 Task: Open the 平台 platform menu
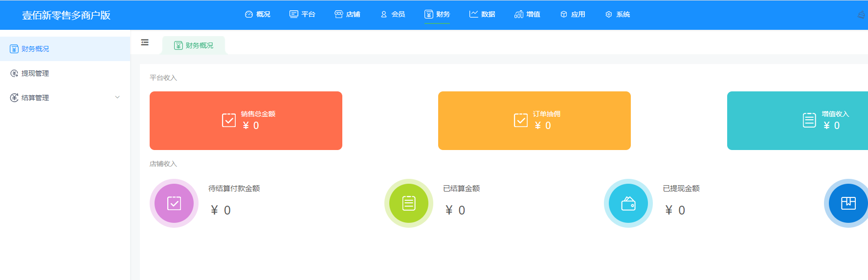coord(302,15)
